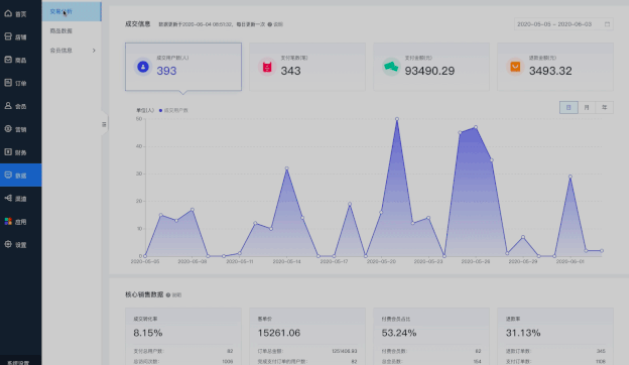Select the 93490.29 payment amount card

[431, 67]
